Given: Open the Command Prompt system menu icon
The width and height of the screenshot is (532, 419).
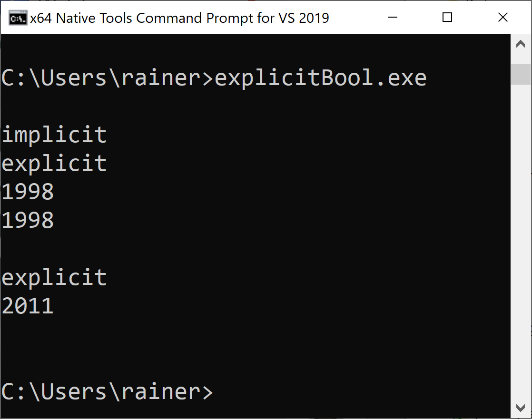Looking at the screenshot, I should coord(18,18).
